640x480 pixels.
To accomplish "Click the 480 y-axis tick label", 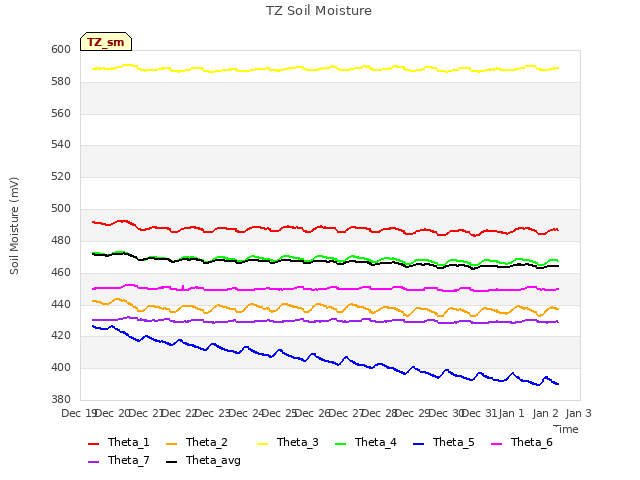I will click(x=61, y=240).
